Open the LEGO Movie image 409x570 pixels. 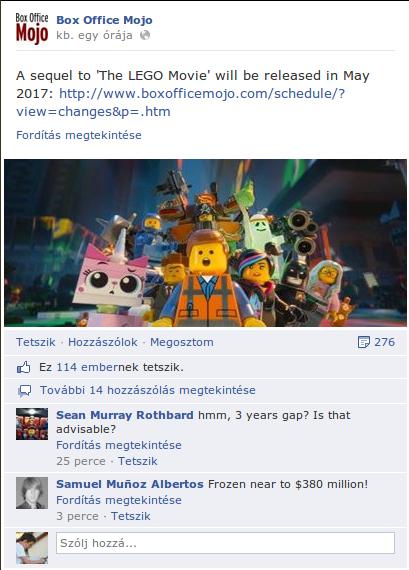205,243
